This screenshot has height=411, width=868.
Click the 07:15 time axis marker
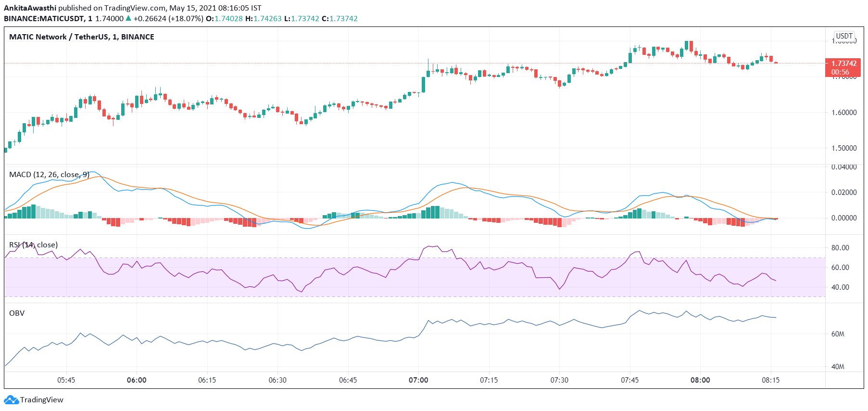[489, 380]
